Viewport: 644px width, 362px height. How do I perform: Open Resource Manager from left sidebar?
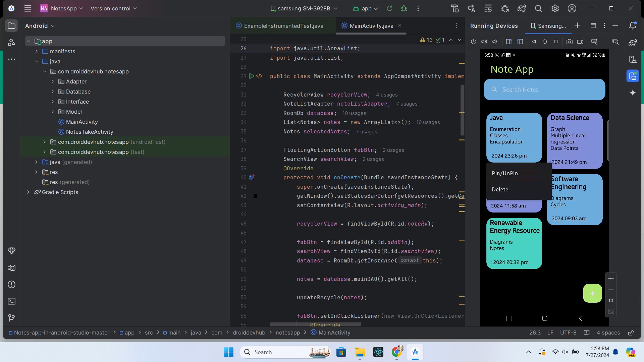(x=11, y=42)
